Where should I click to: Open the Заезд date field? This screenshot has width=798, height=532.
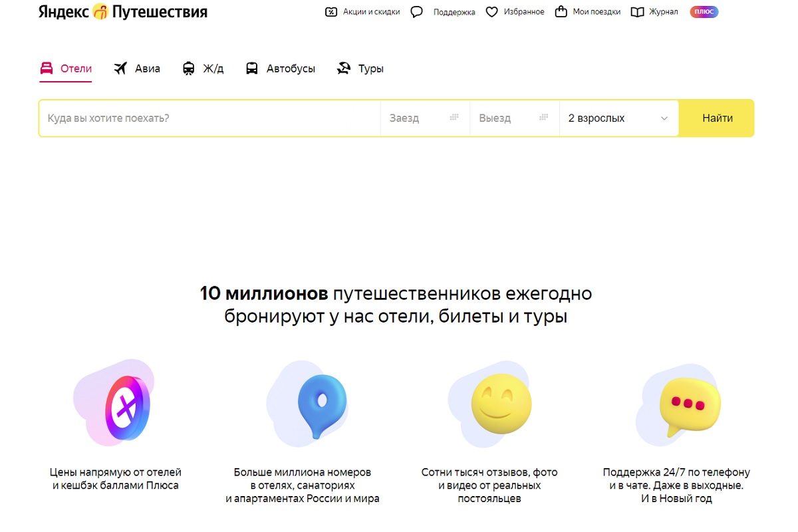click(425, 118)
